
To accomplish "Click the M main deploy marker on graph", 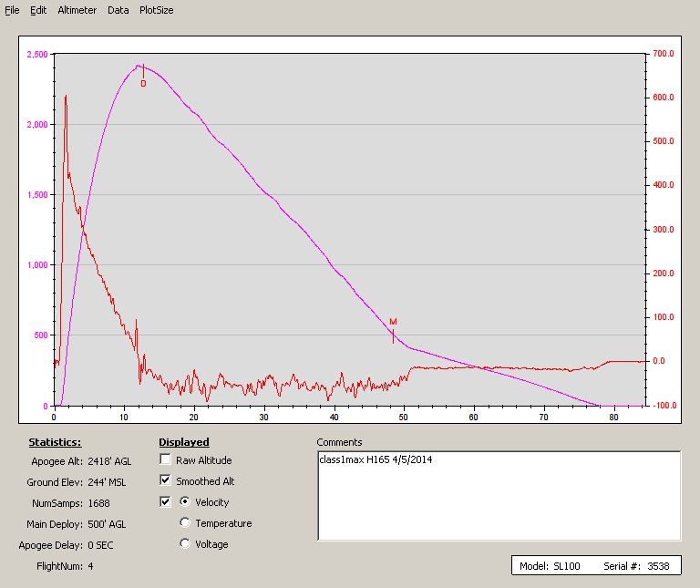I will pyautogui.click(x=393, y=322).
